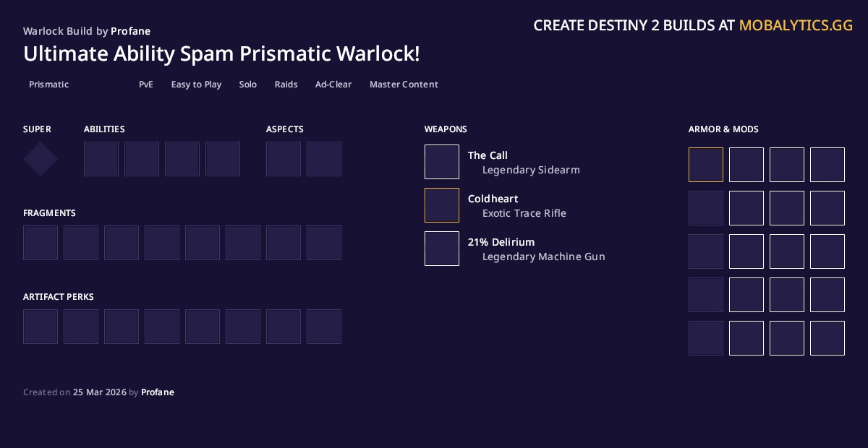Click The Call weapon name
The image size is (868, 448).
488,155
